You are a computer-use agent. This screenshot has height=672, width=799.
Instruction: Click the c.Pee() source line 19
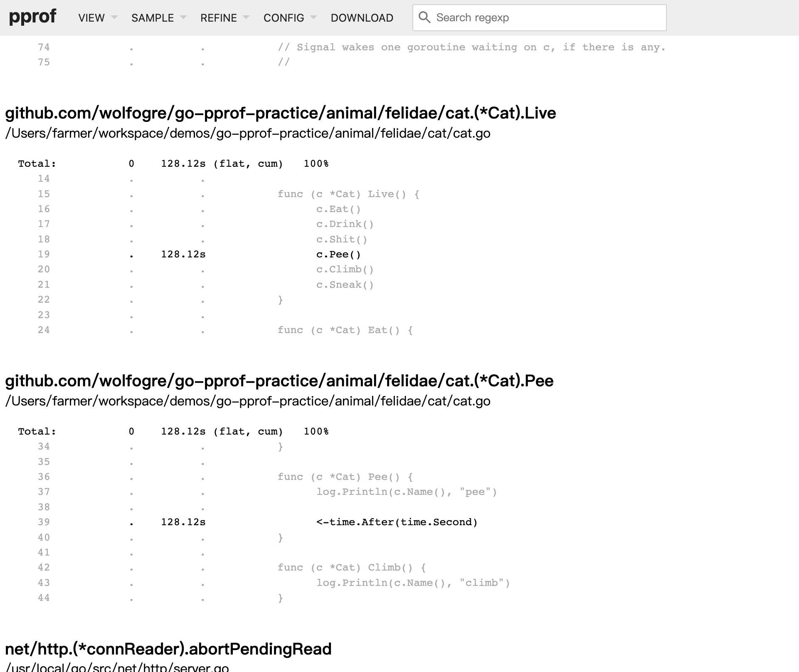tap(338, 254)
